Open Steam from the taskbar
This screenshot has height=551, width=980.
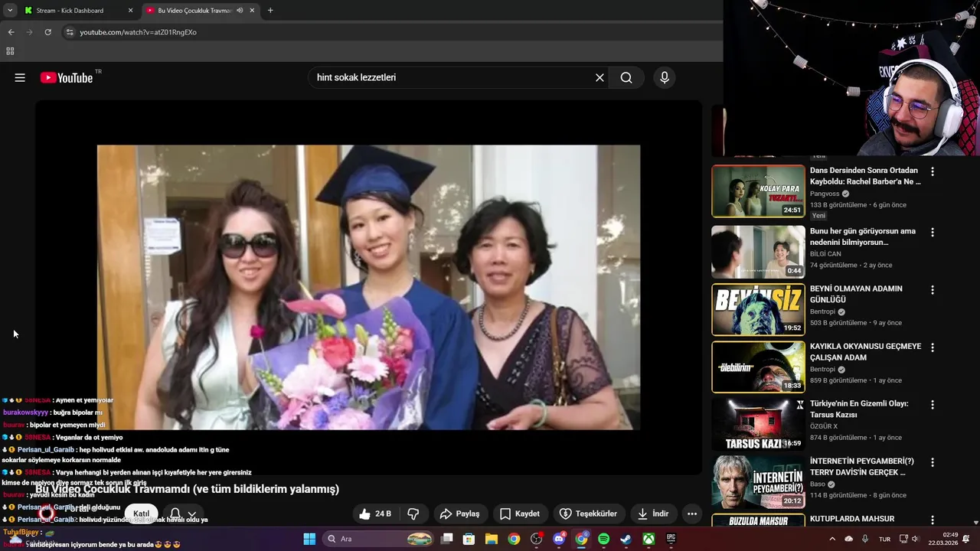(626, 540)
